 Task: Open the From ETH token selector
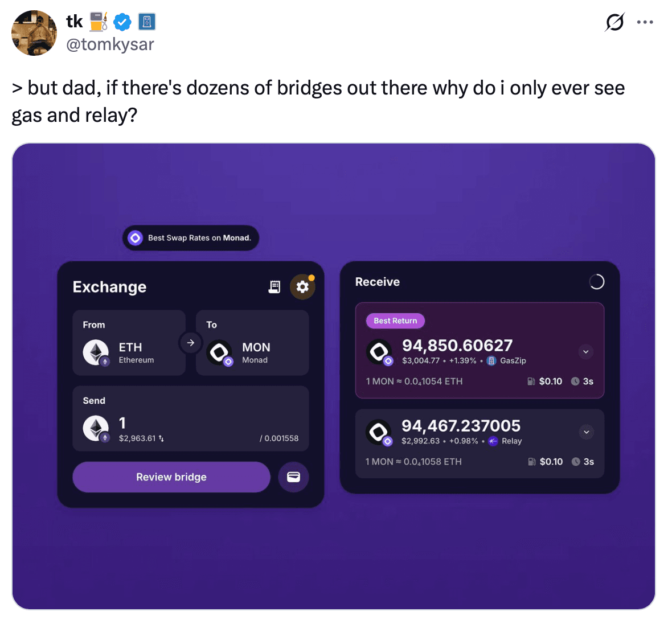click(129, 343)
